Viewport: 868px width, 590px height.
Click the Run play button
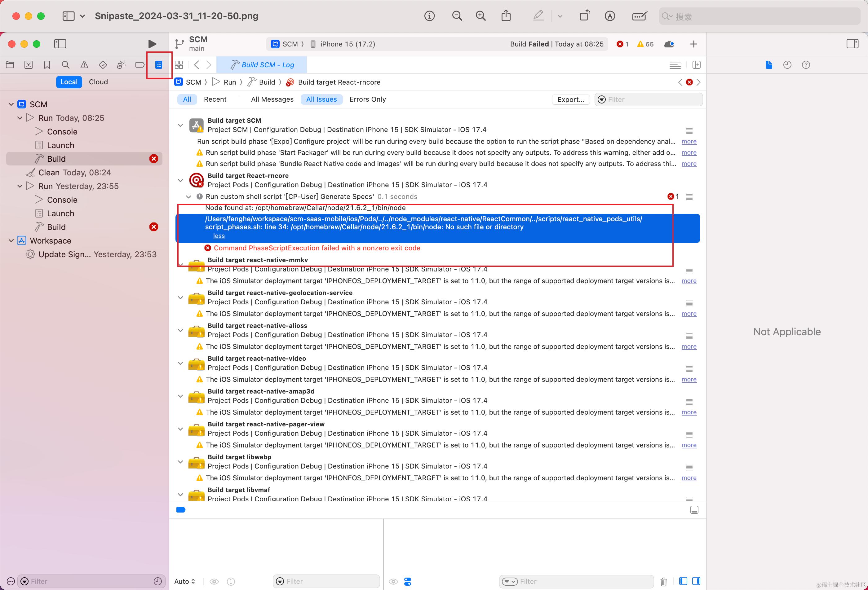152,44
